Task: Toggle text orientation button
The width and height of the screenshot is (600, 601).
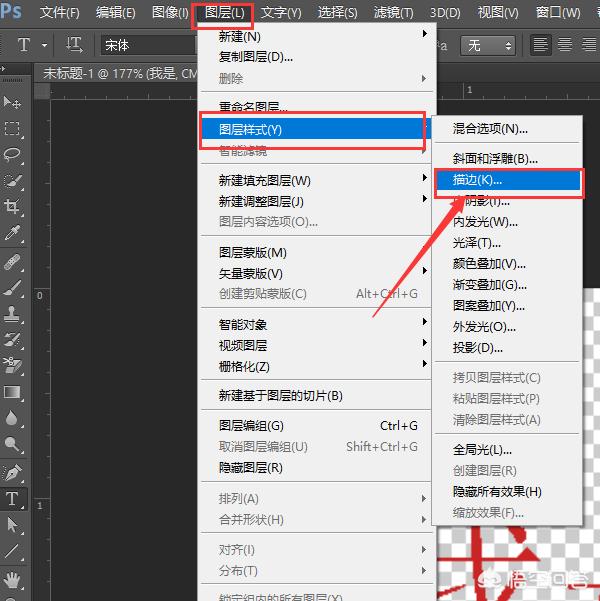Action: coord(74,45)
